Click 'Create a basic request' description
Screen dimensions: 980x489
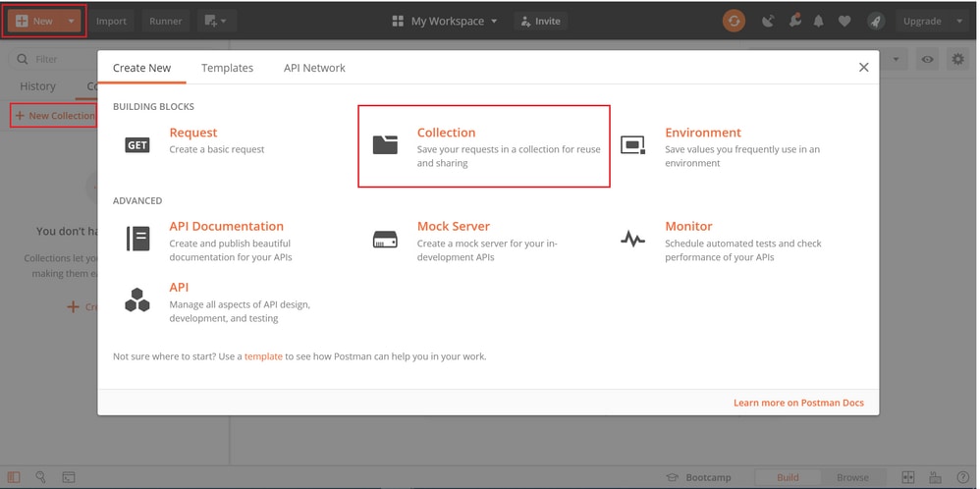point(217,149)
